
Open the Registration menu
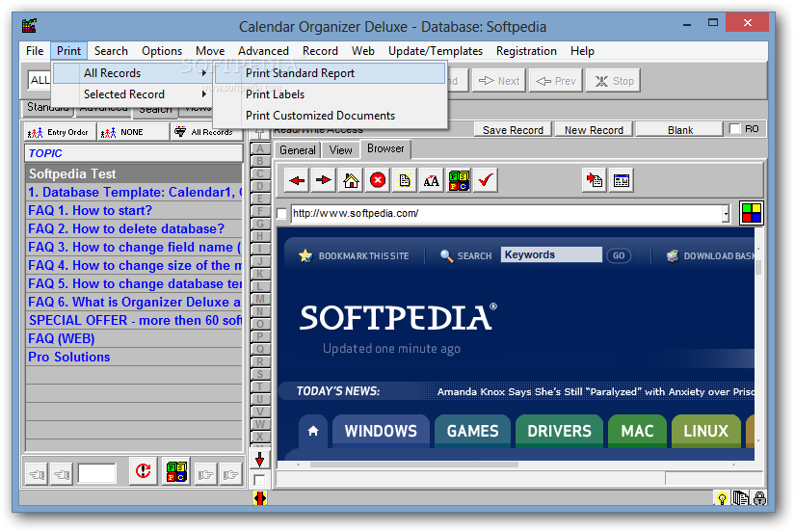(x=526, y=51)
